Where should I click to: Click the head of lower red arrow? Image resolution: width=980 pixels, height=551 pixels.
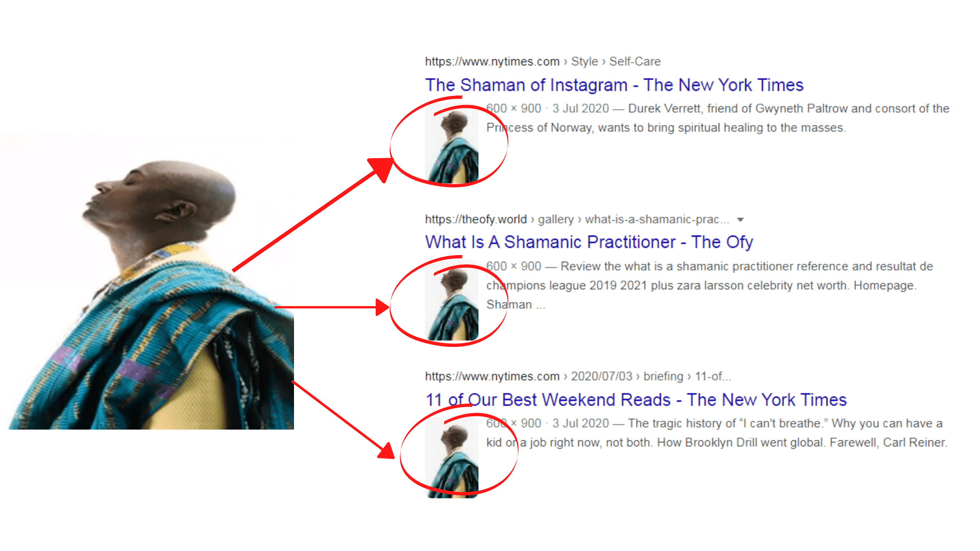(386, 450)
